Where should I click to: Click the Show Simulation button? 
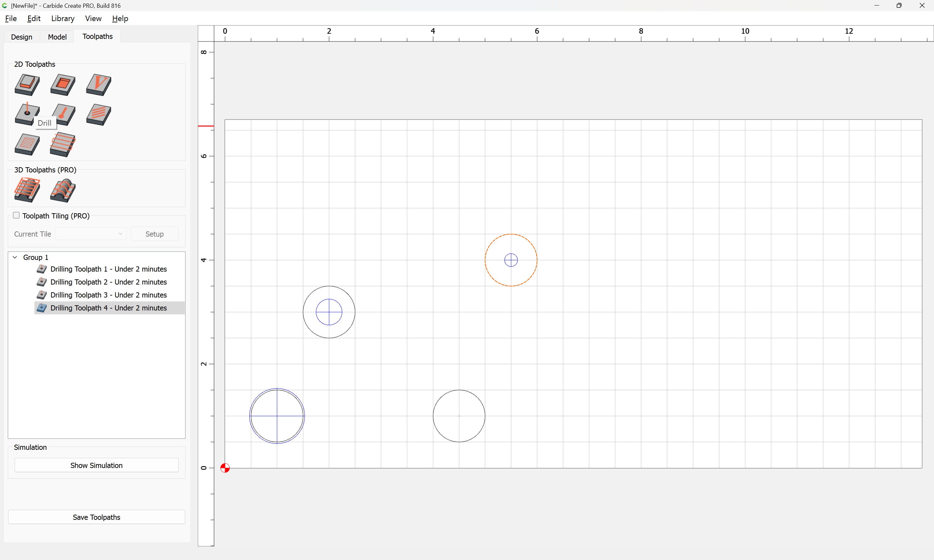coord(96,465)
